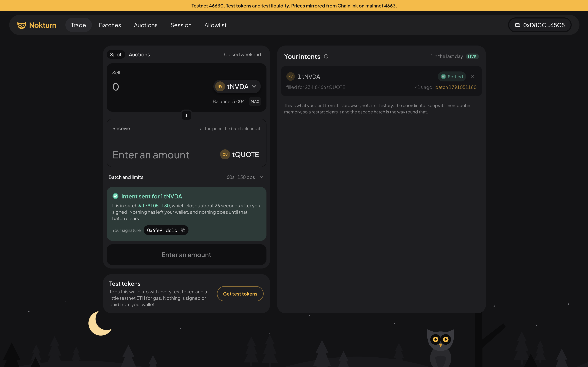Click Get test tokens button
Screen dimensions: 588x367
tap(240, 294)
